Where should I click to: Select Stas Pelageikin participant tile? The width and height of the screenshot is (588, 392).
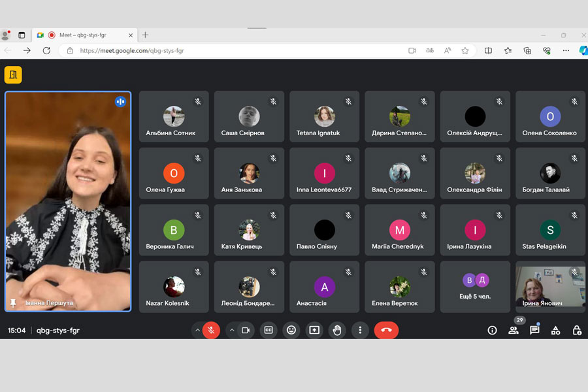[x=550, y=230]
